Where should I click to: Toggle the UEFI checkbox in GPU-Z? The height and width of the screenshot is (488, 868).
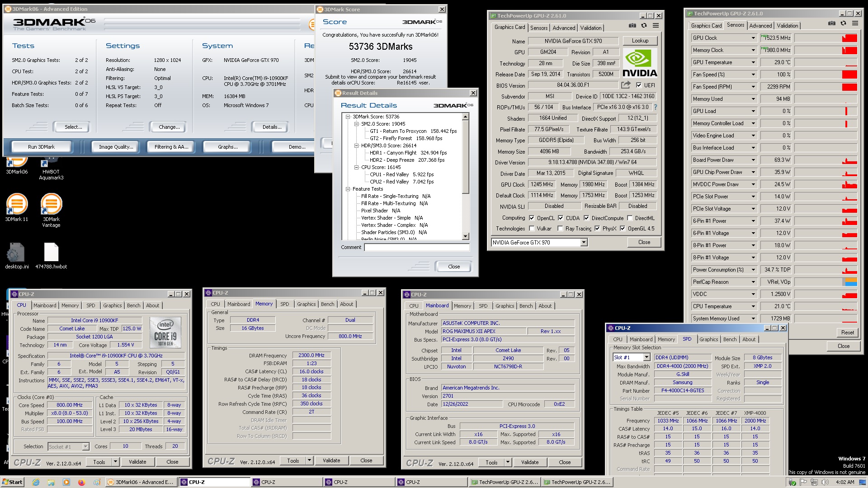(638, 85)
